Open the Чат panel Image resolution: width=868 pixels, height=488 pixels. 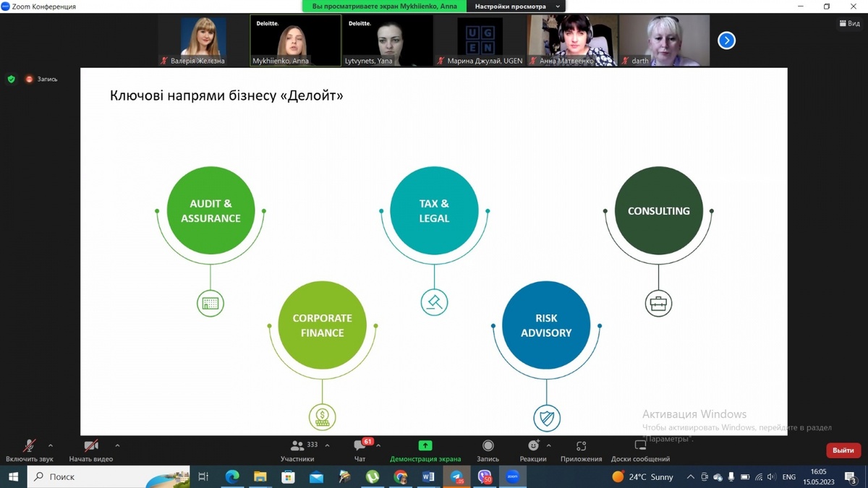360,450
